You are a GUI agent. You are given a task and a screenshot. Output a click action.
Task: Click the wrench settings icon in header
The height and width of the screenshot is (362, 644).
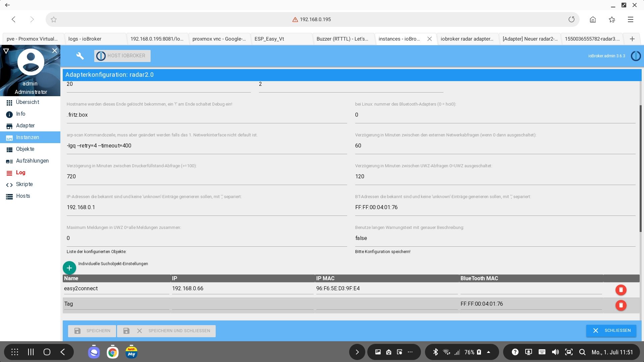(x=80, y=56)
